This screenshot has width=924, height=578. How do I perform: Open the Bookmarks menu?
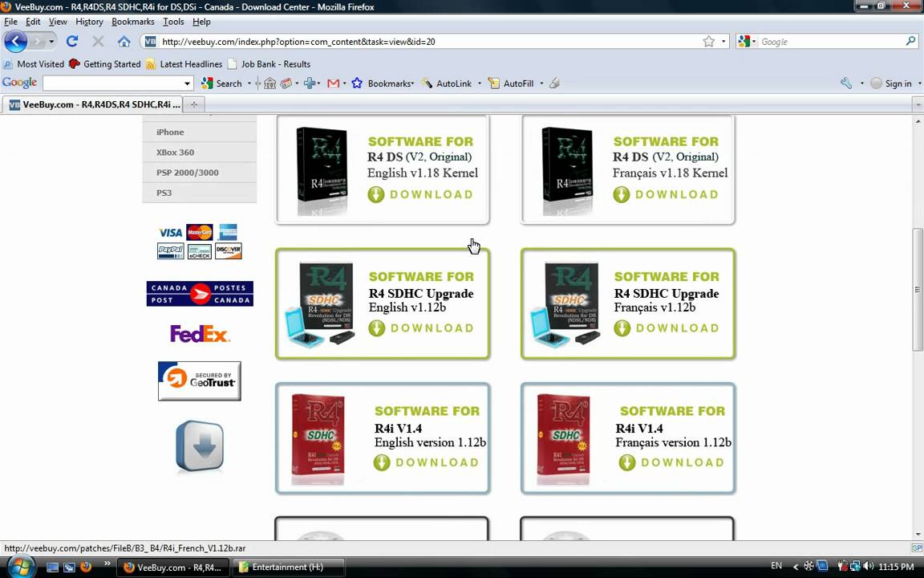(x=133, y=22)
